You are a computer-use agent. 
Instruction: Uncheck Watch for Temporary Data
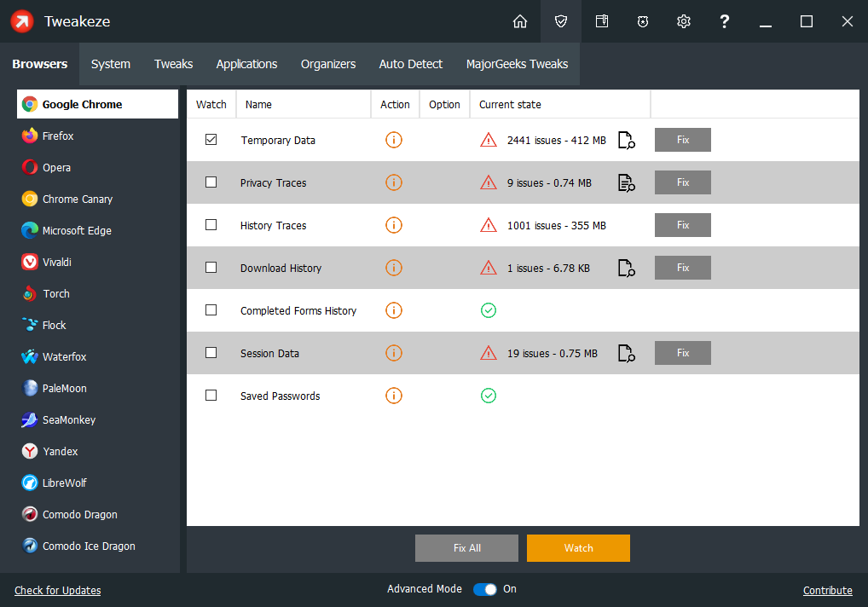[211, 140]
